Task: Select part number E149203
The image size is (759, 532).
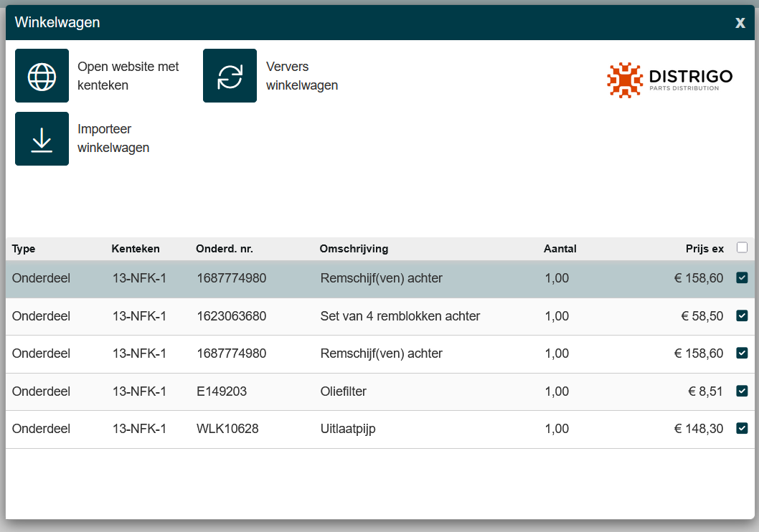Action: coord(222,391)
